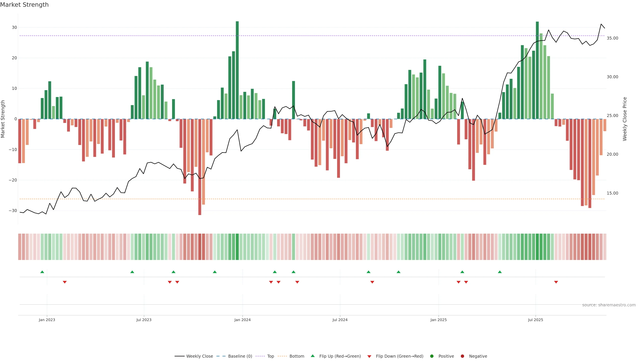Click the source: sharemaestro.com text
644x362 pixels.
click(609, 305)
